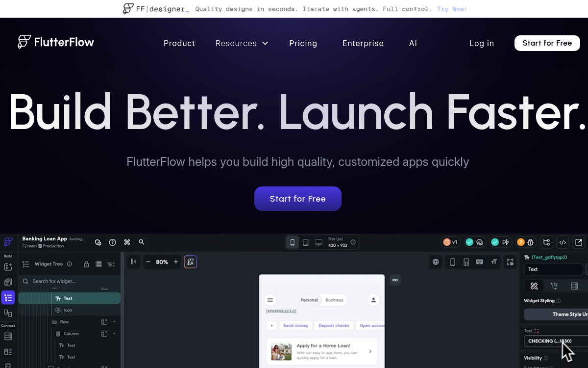The image size is (588, 368).
Task: Open the Product menu item
Action: (x=179, y=43)
